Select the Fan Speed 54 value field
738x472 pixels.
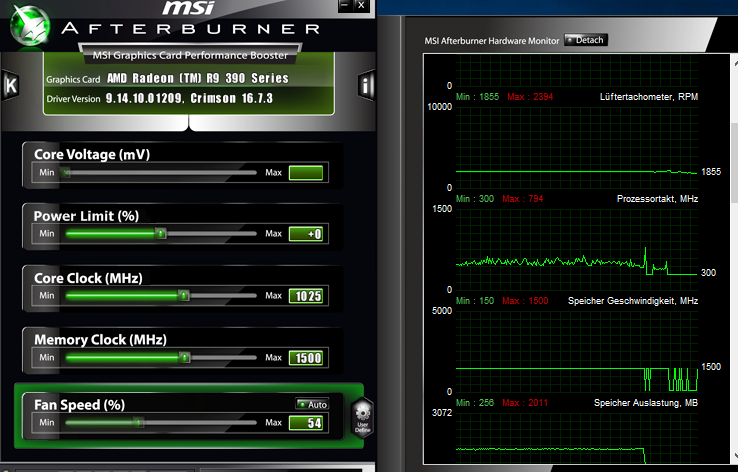(x=306, y=423)
